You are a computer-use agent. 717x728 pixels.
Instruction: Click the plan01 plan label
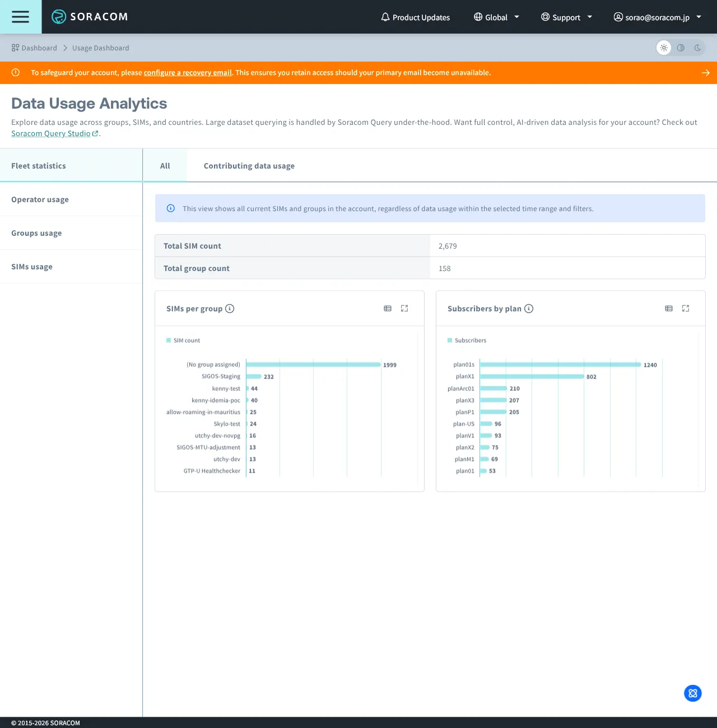tap(465, 471)
